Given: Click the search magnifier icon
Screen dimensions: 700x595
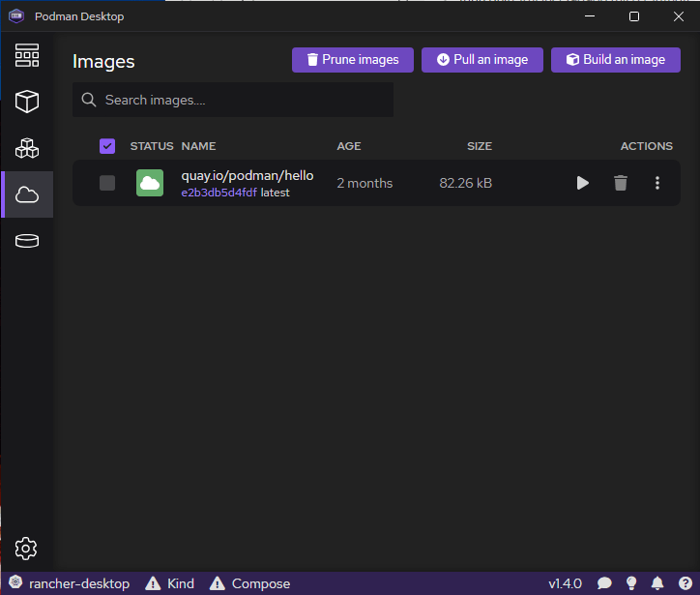Looking at the screenshot, I should (x=89, y=100).
